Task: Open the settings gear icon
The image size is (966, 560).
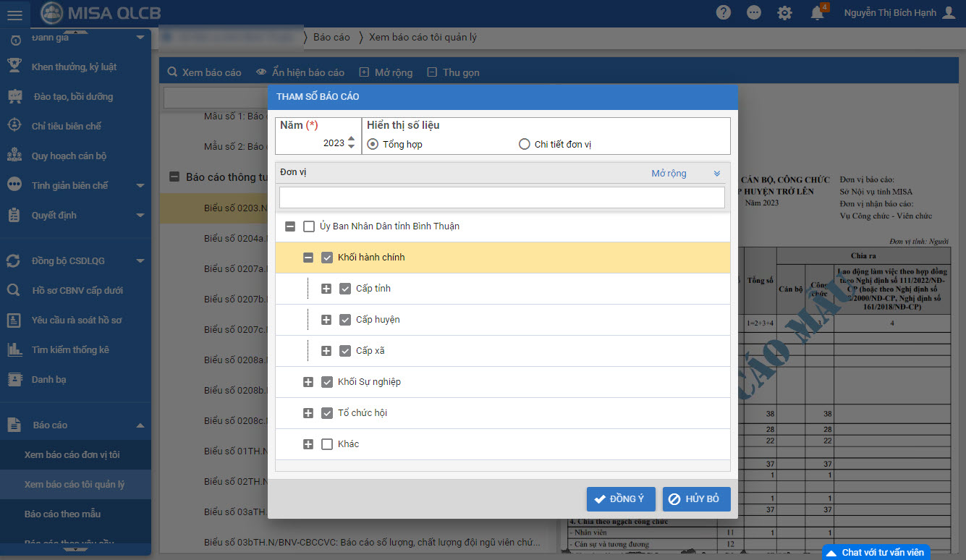Action: tap(784, 12)
